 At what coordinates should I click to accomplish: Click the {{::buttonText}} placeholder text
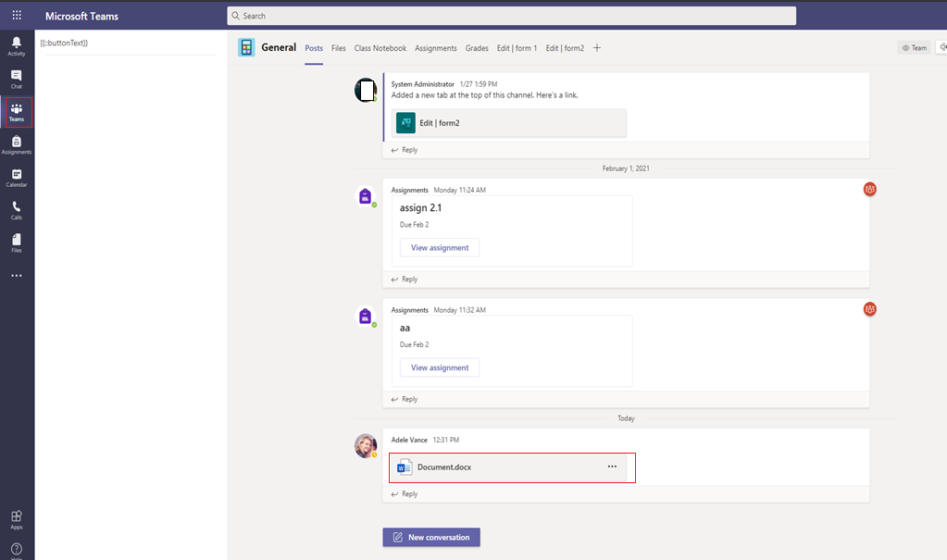64,43
